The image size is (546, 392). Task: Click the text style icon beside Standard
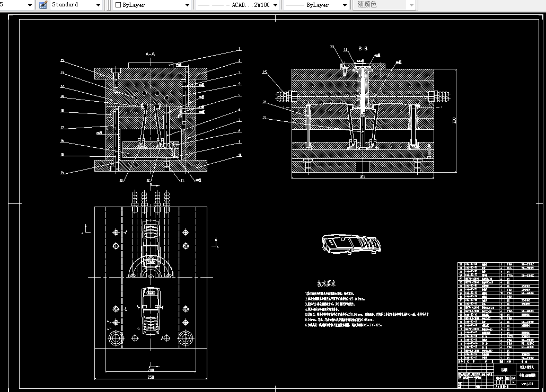point(43,5)
